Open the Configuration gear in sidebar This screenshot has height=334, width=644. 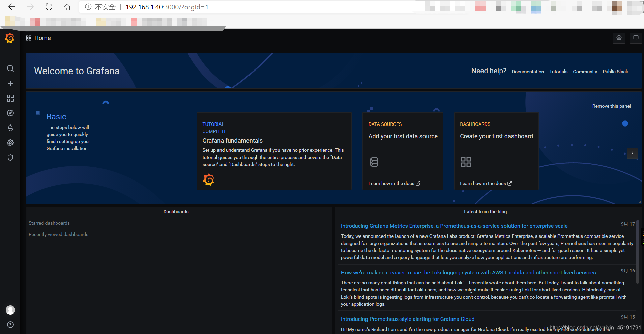(10, 143)
